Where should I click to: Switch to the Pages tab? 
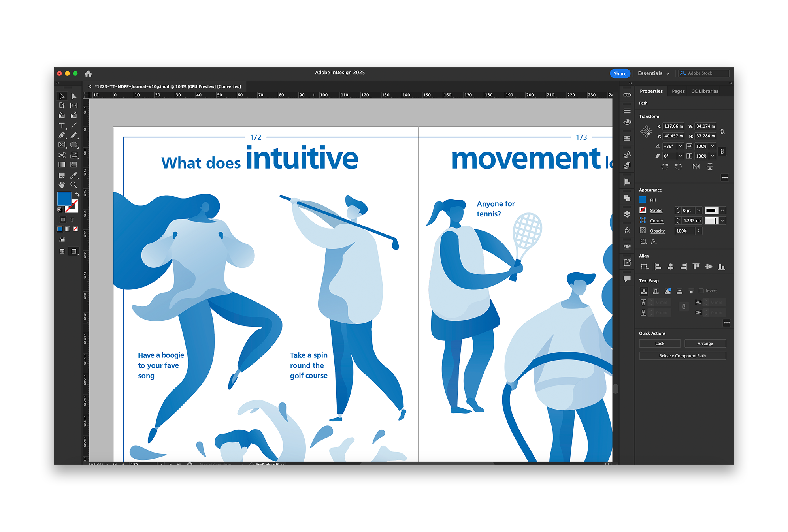[678, 91]
